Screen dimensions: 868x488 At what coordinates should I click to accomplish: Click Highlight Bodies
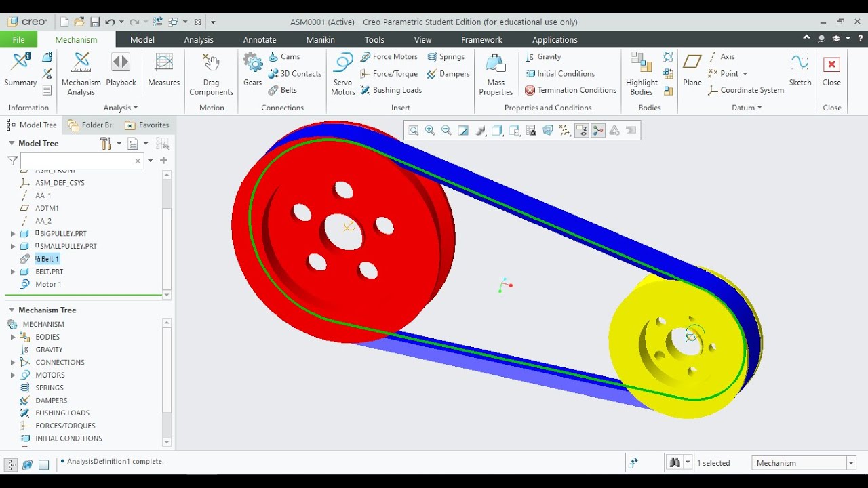coord(642,74)
